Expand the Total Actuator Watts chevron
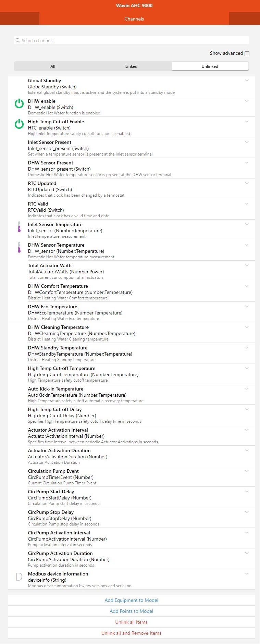The image size is (260, 644). [x=247, y=265]
